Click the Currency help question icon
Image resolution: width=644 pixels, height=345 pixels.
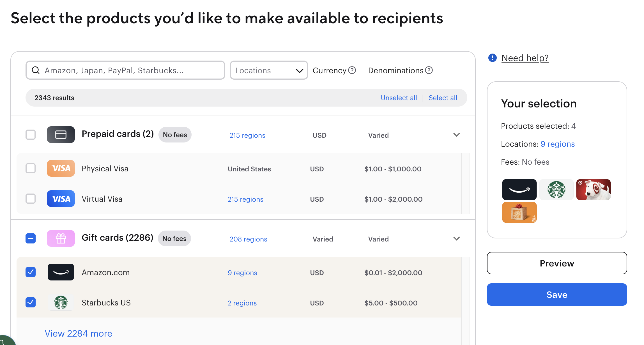352,70
